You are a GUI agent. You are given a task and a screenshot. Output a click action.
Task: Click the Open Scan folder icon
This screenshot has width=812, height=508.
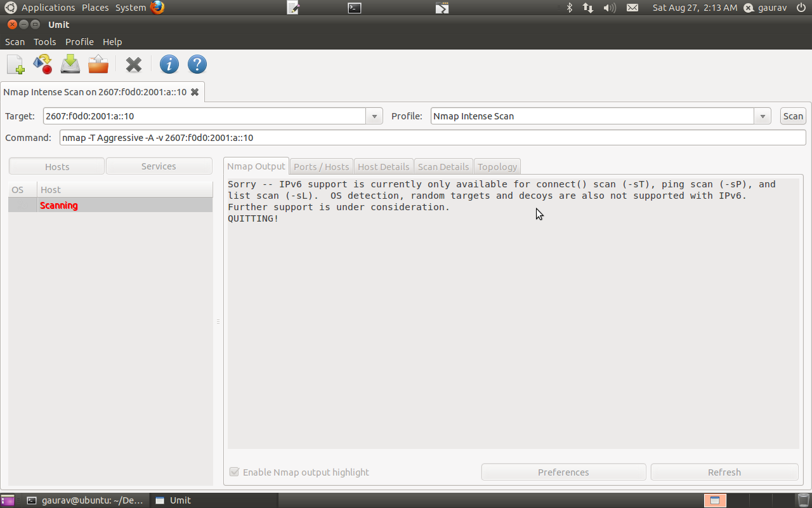coord(98,64)
